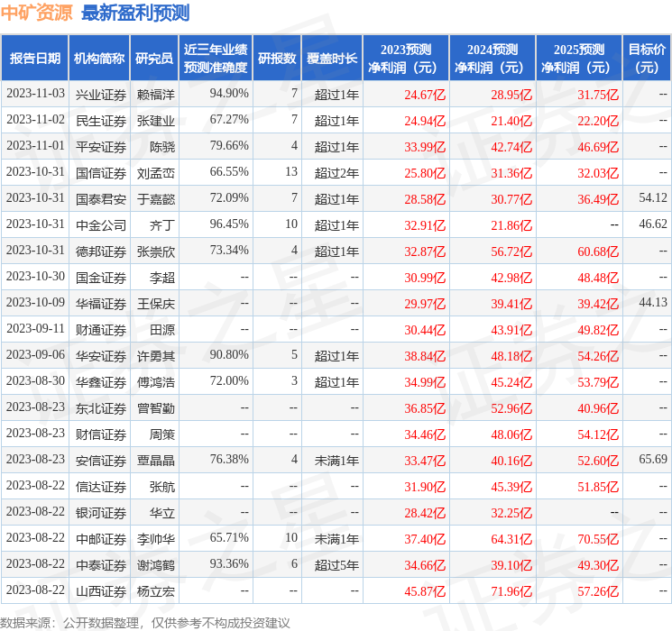672x631 pixels.
Task: Select the 安信证券 institution cell
Action: [x=101, y=460]
